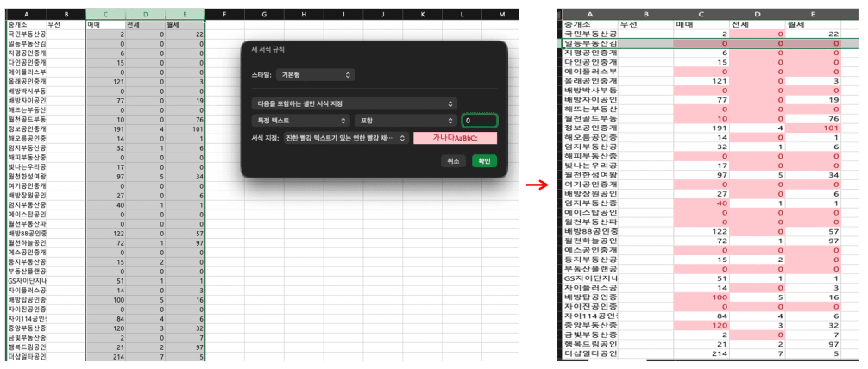868x369 pixels.
Task: Select column E header in original sheet
Action: pos(185,14)
